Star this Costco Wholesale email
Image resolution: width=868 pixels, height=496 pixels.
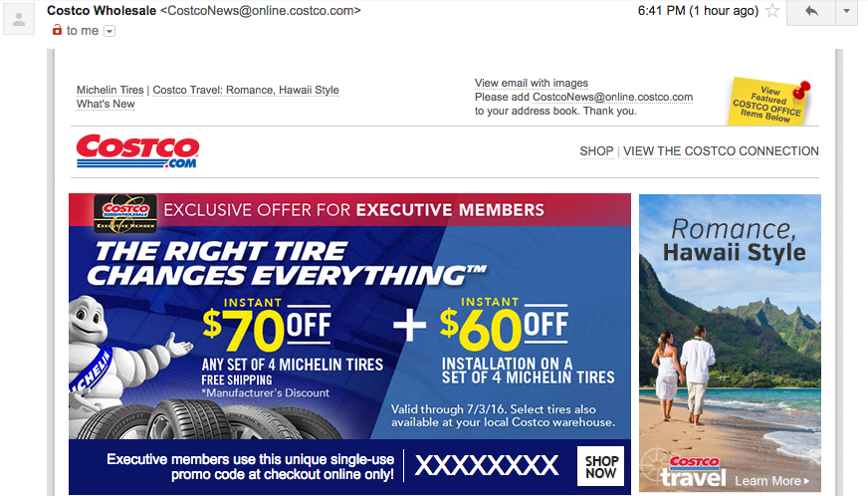772,11
